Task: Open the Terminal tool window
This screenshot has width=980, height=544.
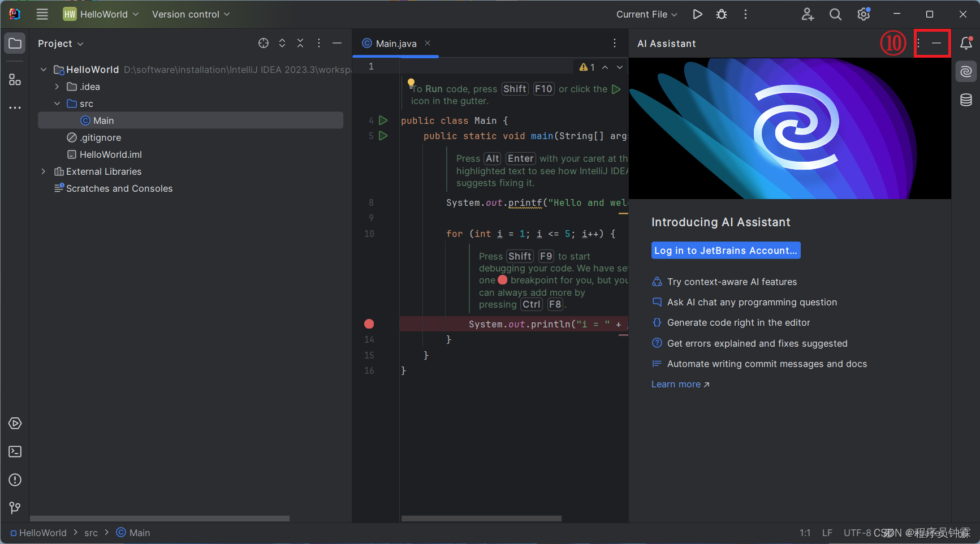Action: pos(15,452)
